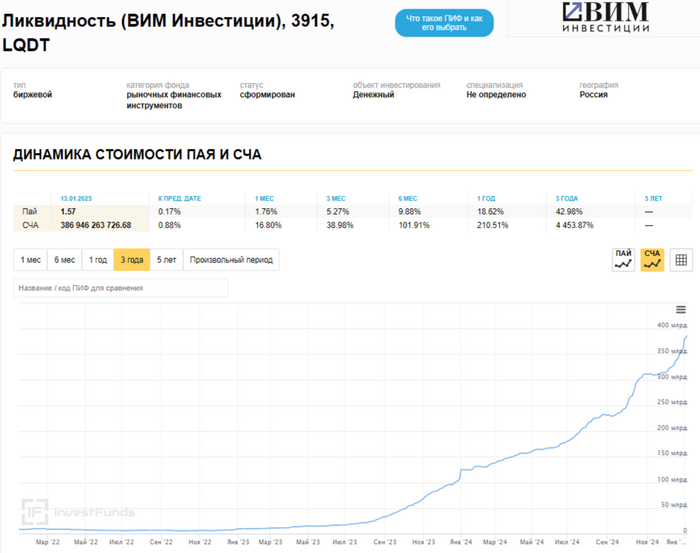700x553 pixels.
Task: Click the ДИНАМИКА СТОИМОСТИ ПАЯ И СЧА heading
Action: (x=137, y=154)
